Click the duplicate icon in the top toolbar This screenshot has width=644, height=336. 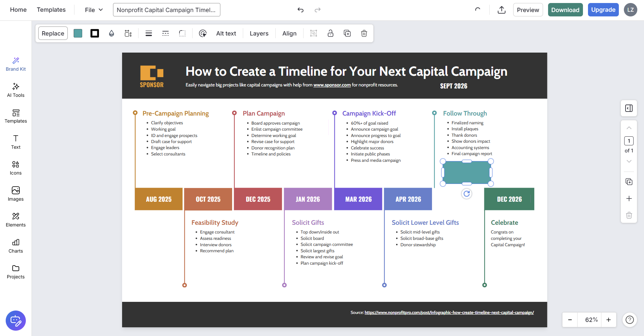tap(347, 33)
